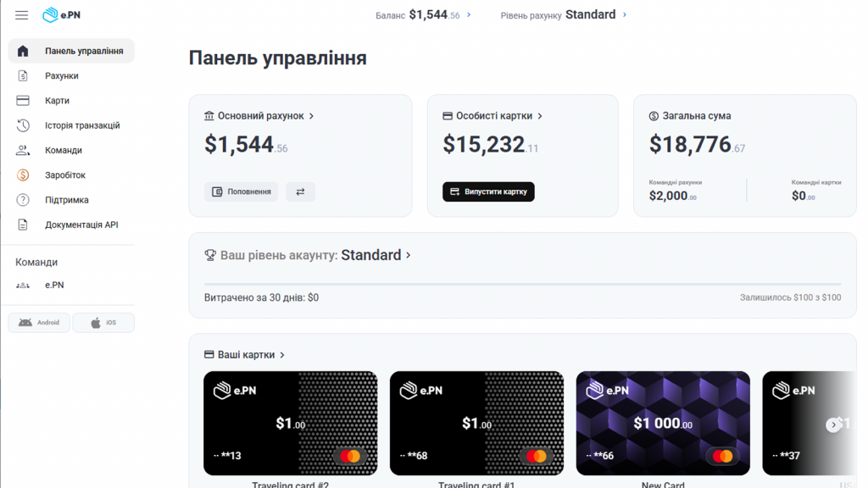Expand Основний рахунок chevron
Viewport: 868px width, 488px height.
click(x=312, y=116)
